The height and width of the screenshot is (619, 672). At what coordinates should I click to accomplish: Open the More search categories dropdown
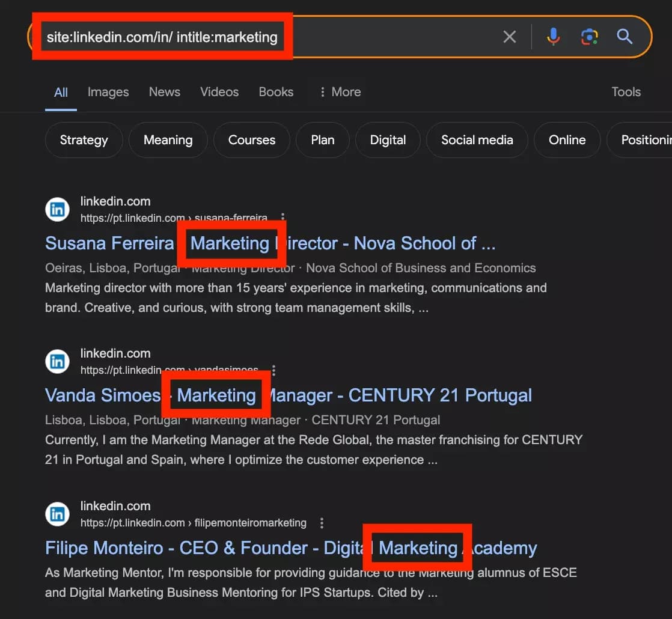pyautogui.click(x=338, y=91)
